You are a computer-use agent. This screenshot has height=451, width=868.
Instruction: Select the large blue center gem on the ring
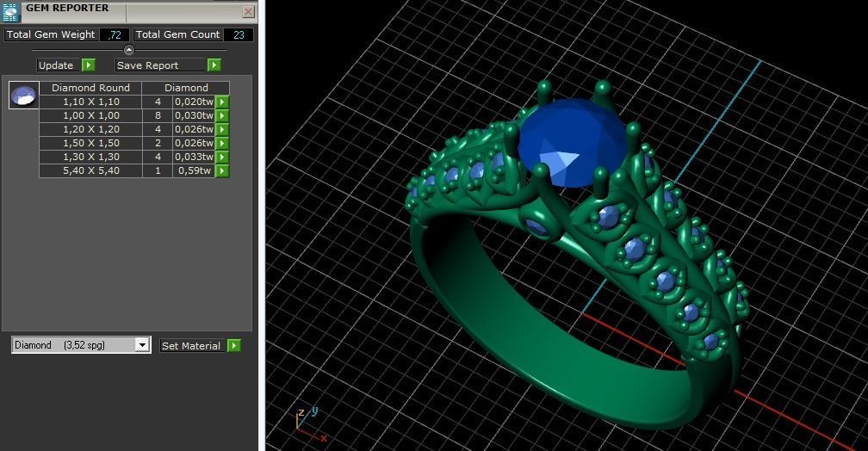571,143
